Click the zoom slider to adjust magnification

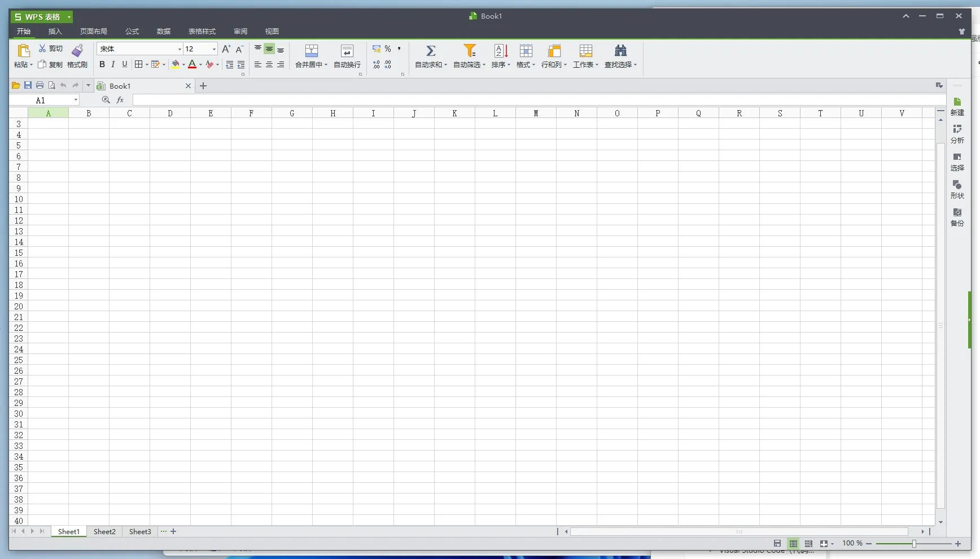coord(913,543)
